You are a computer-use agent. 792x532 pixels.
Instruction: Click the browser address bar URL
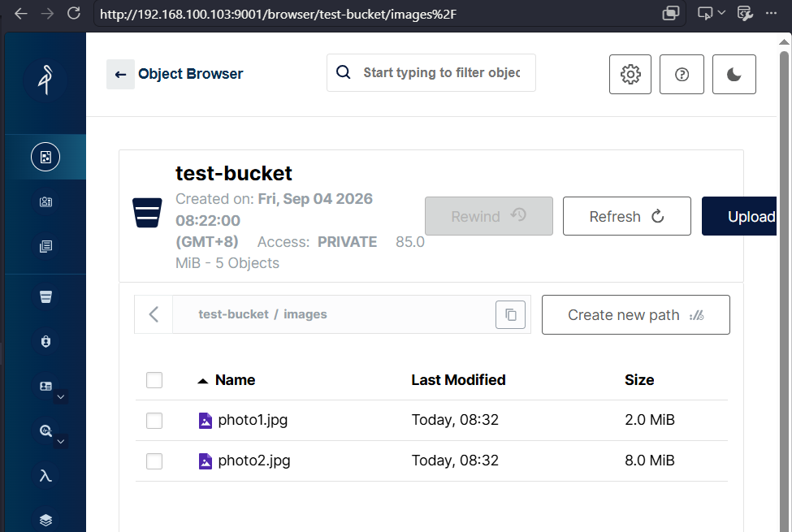tap(279, 14)
